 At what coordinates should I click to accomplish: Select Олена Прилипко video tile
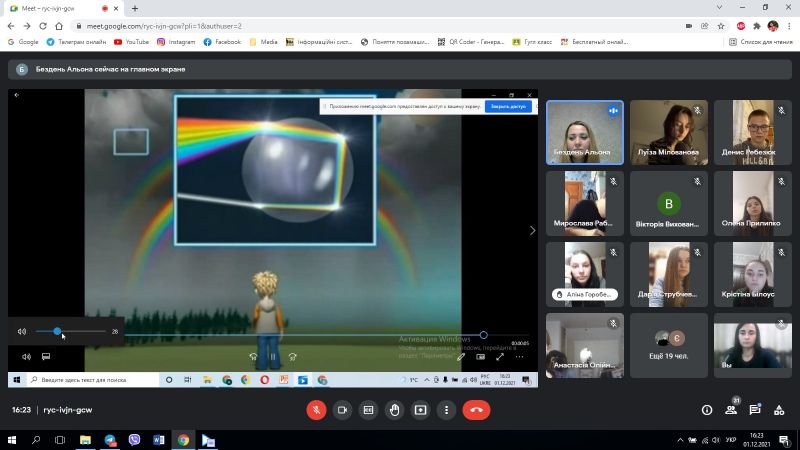click(753, 204)
